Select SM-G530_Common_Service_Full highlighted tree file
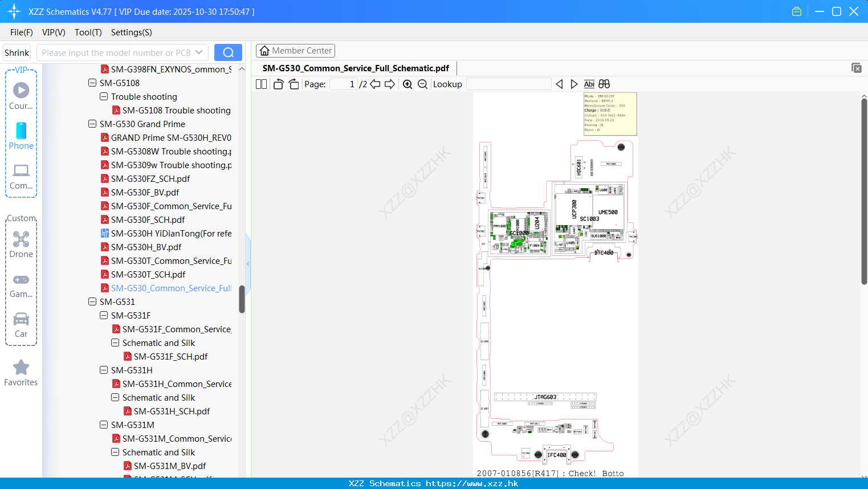 (166, 288)
